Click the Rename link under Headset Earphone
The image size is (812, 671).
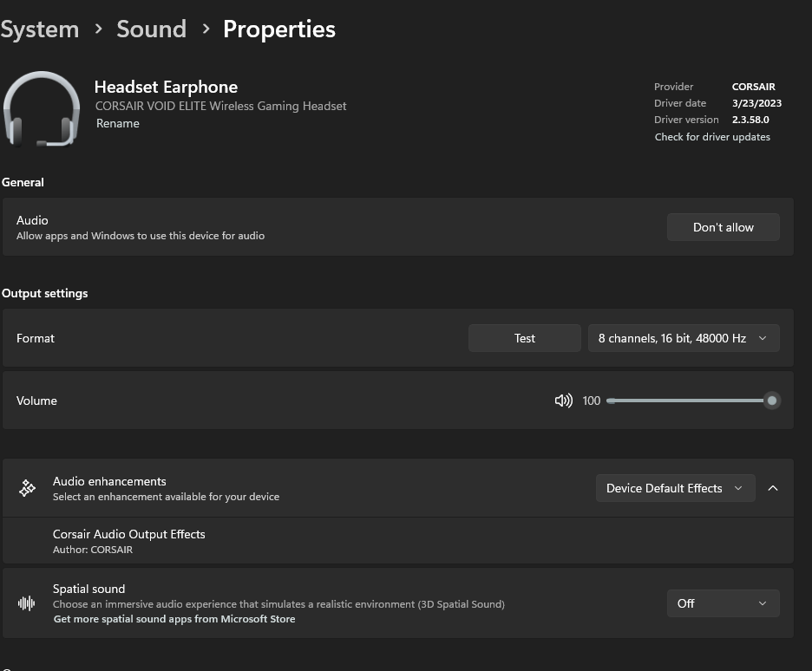[x=117, y=123]
